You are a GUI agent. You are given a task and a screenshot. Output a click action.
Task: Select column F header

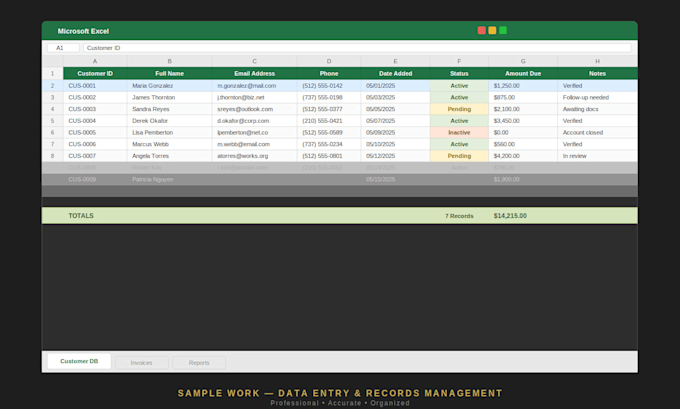(x=459, y=61)
